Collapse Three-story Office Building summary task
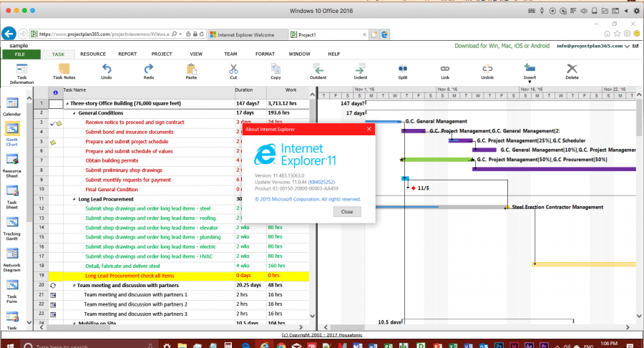 [x=67, y=104]
